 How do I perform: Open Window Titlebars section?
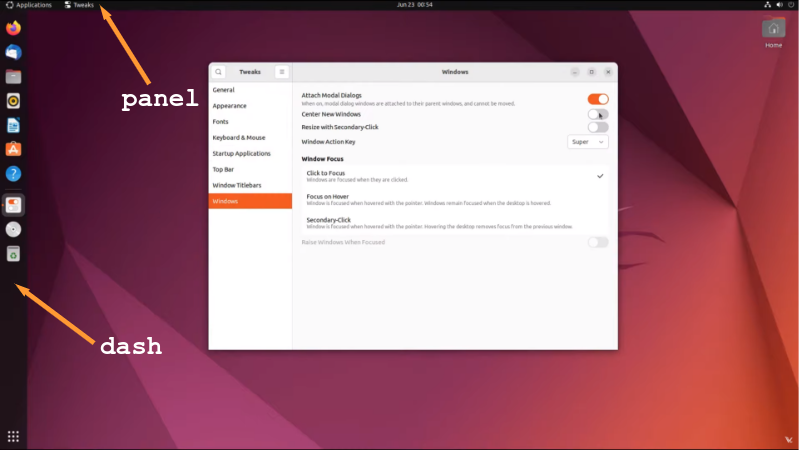[x=250, y=185]
